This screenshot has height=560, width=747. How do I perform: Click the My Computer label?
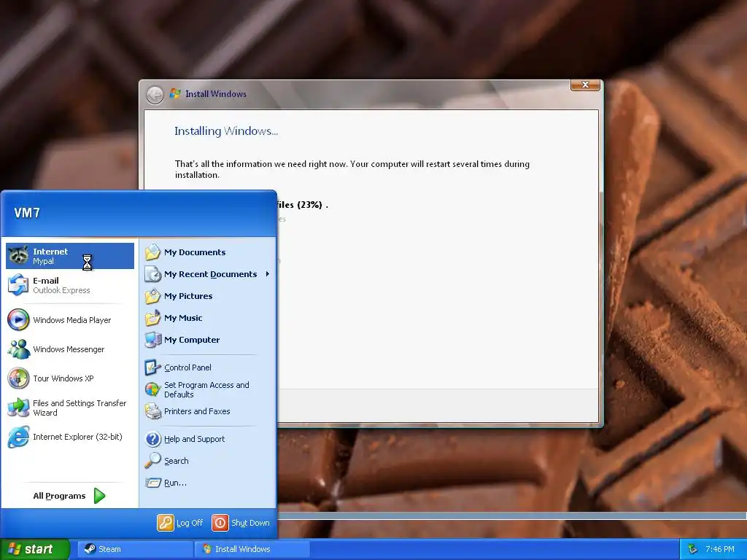tap(192, 340)
